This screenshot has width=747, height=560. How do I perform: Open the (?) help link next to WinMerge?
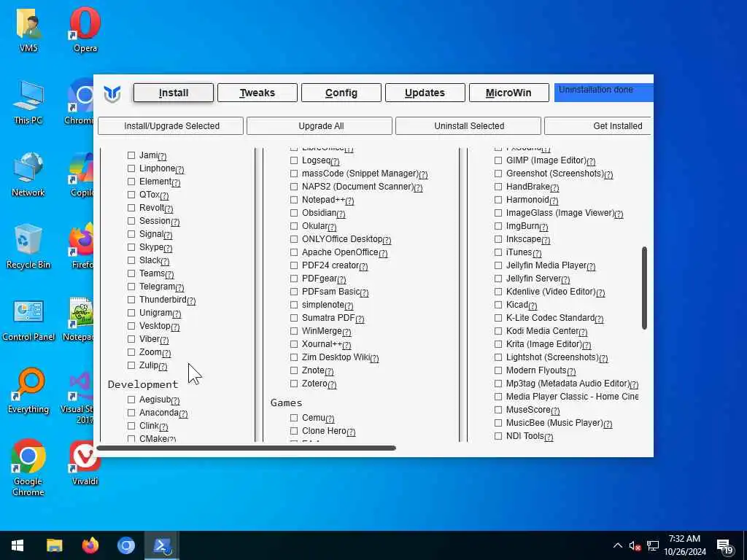point(347,332)
